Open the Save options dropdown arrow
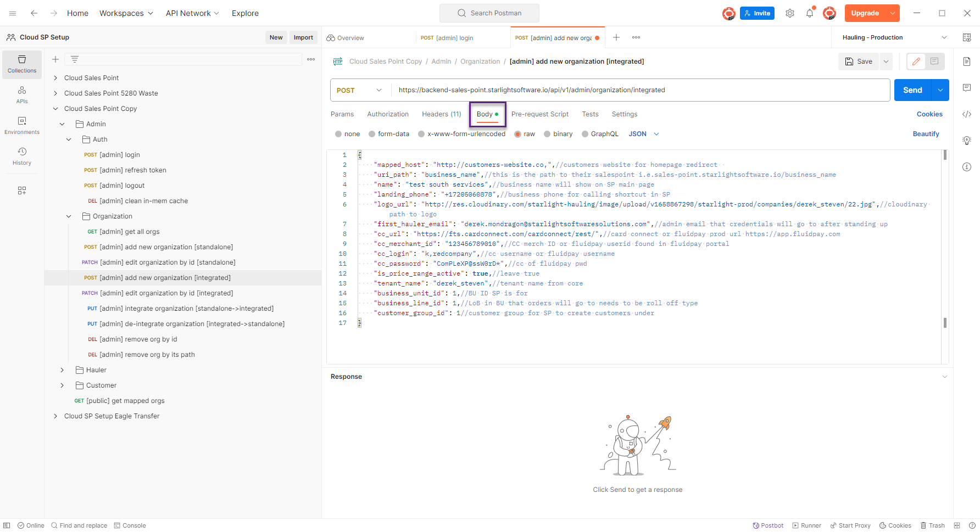This screenshot has width=980, height=532. [x=886, y=61]
